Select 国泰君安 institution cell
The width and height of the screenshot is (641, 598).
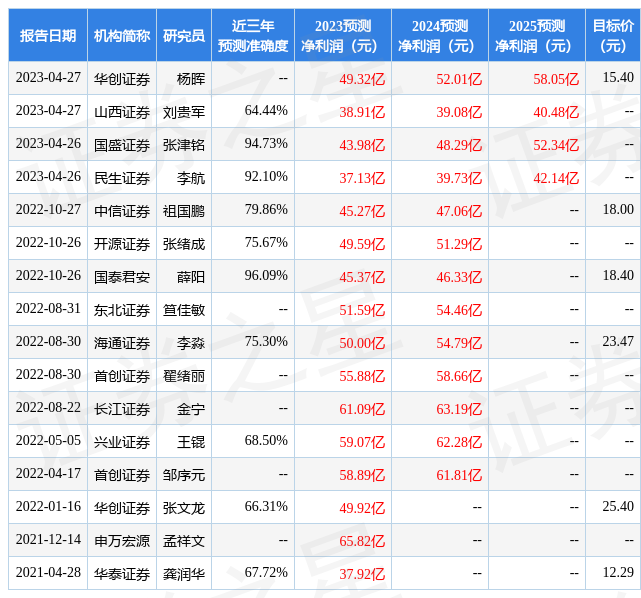pyautogui.click(x=122, y=277)
